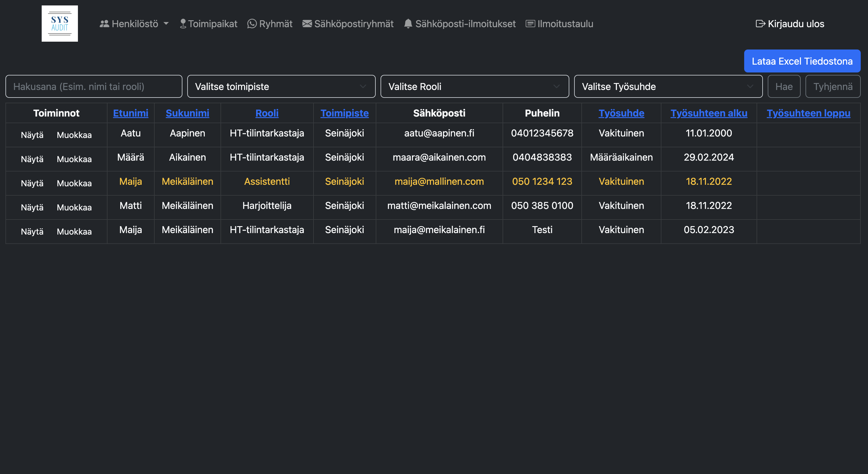The height and width of the screenshot is (474, 868).
Task: Click phone number 050 1234 123
Action: (x=542, y=181)
